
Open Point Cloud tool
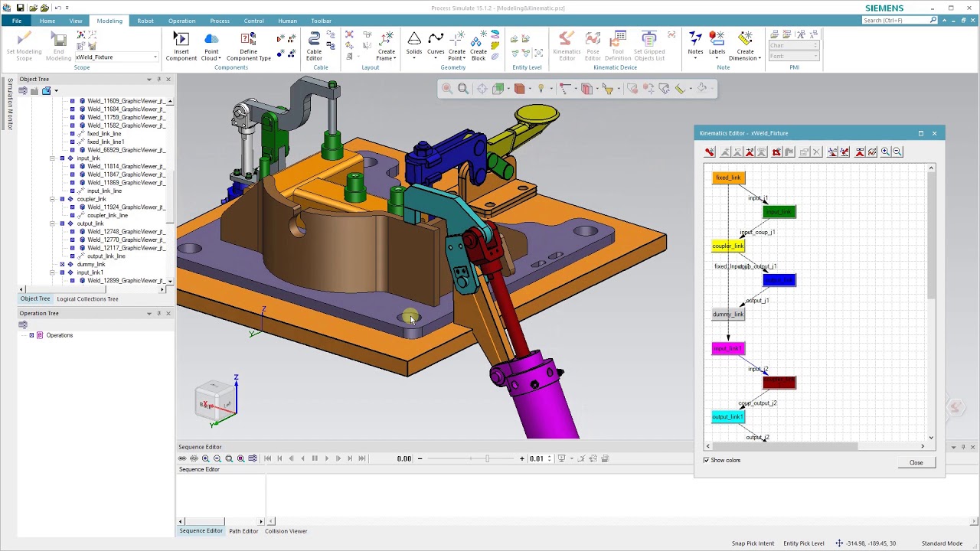(211, 46)
